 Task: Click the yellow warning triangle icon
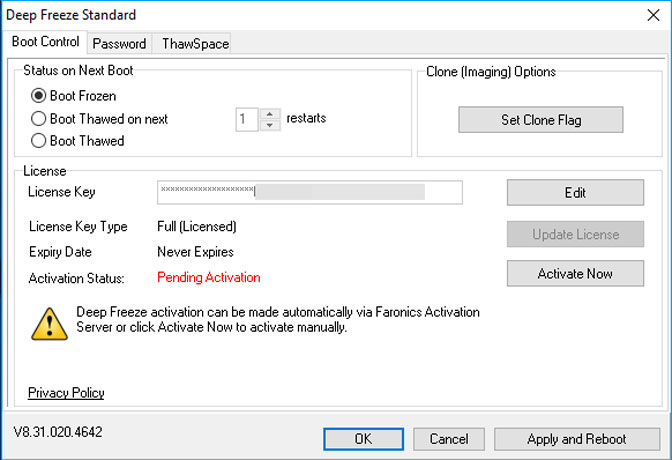(49, 324)
